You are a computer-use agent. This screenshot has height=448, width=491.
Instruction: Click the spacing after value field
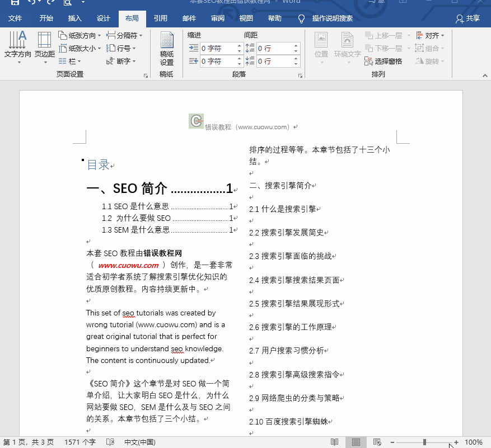(275, 61)
